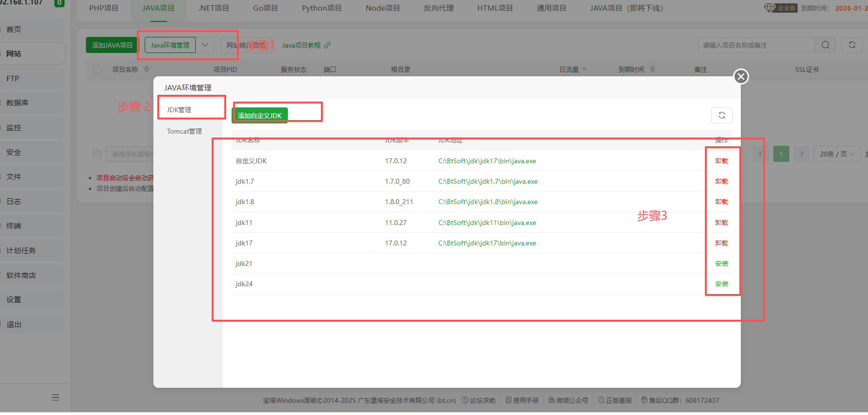Click the refresh icon beside the search box
Screen dimensions: 868x415
(851, 45)
